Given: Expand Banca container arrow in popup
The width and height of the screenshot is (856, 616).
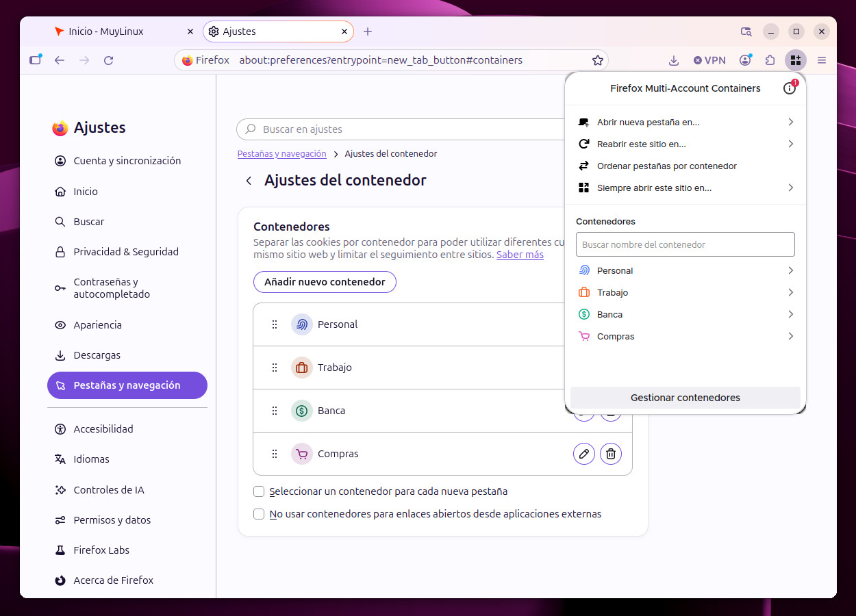Looking at the screenshot, I should (x=790, y=314).
